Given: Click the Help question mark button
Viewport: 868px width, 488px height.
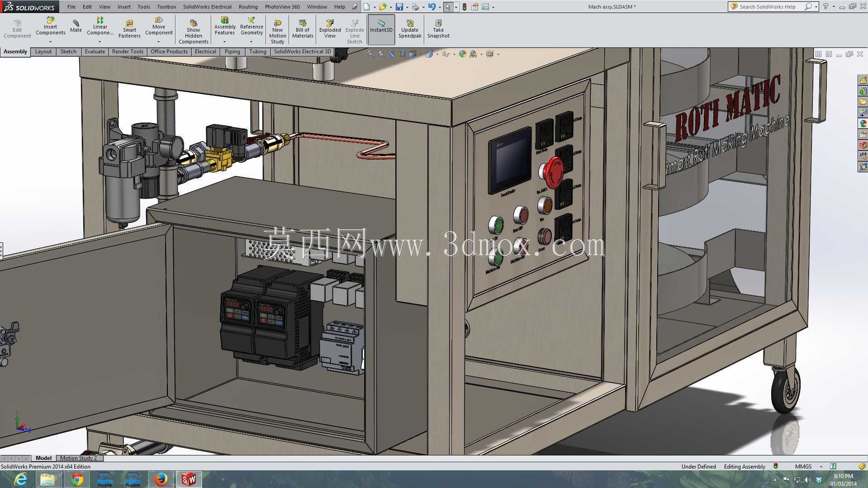Looking at the screenshot, I should [x=825, y=7].
